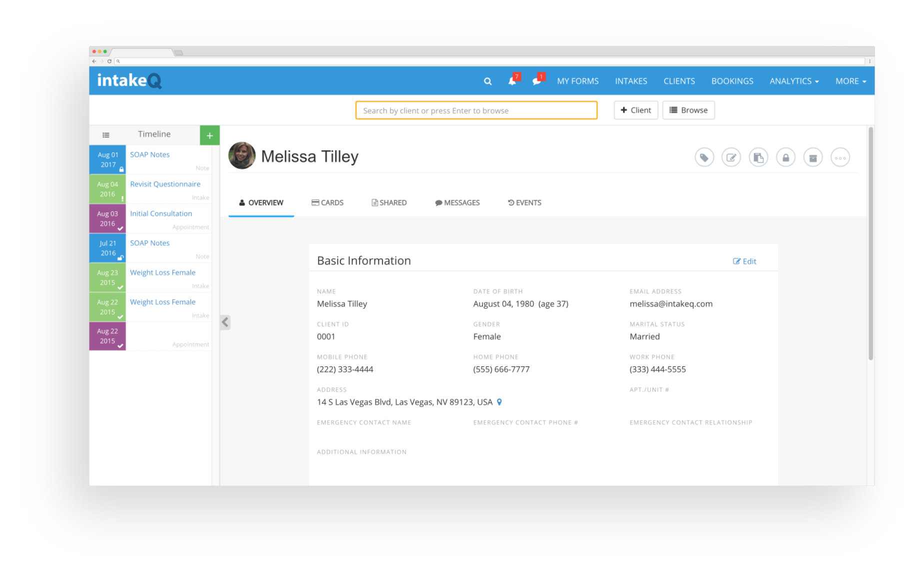Open the ANALYTICS dropdown menu

click(794, 80)
